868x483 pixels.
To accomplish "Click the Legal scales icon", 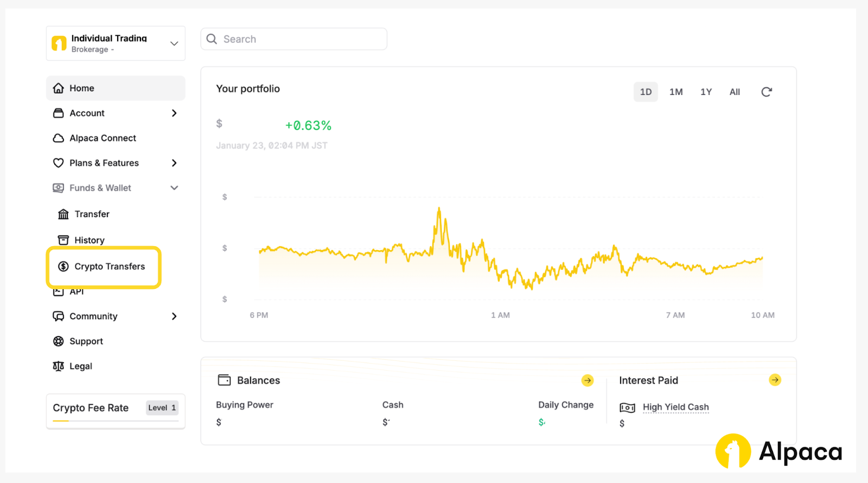I will [x=59, y=366].
